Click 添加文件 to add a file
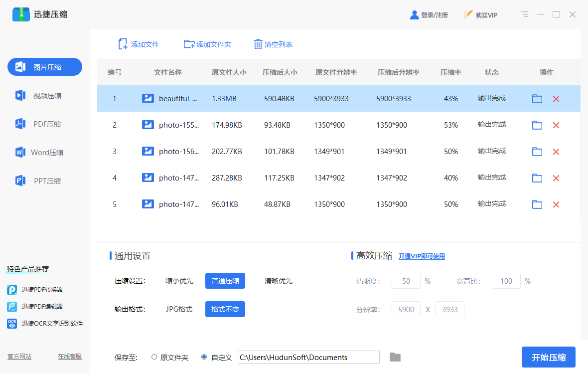The width and height of the screenshot is (588, 374). 139,44
